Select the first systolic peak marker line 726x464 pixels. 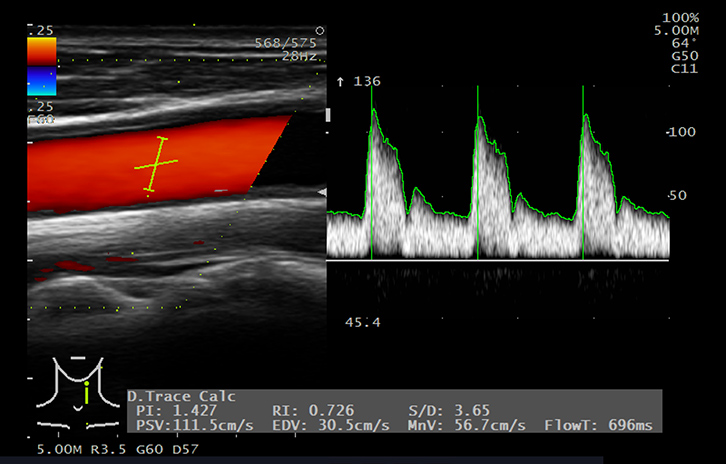(373, 170)
